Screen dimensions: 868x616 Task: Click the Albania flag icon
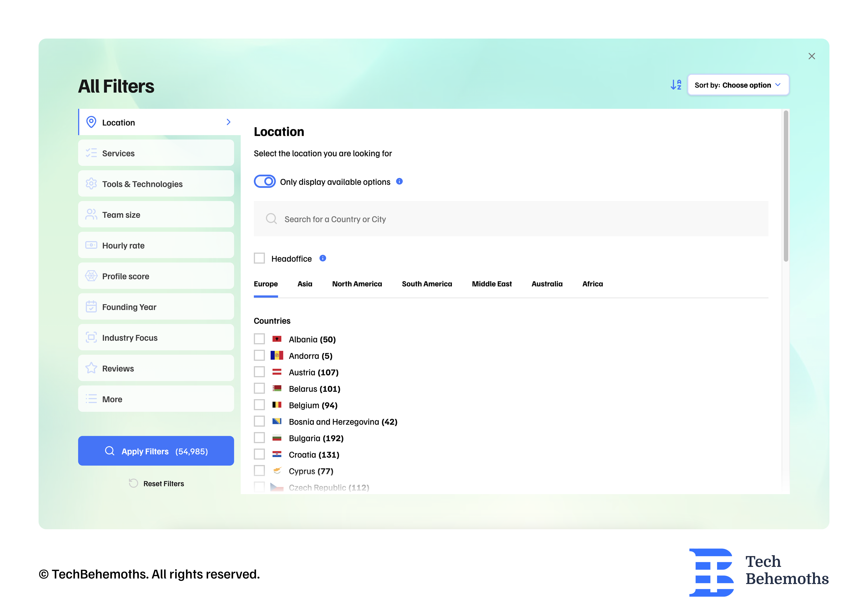[277, 339]
